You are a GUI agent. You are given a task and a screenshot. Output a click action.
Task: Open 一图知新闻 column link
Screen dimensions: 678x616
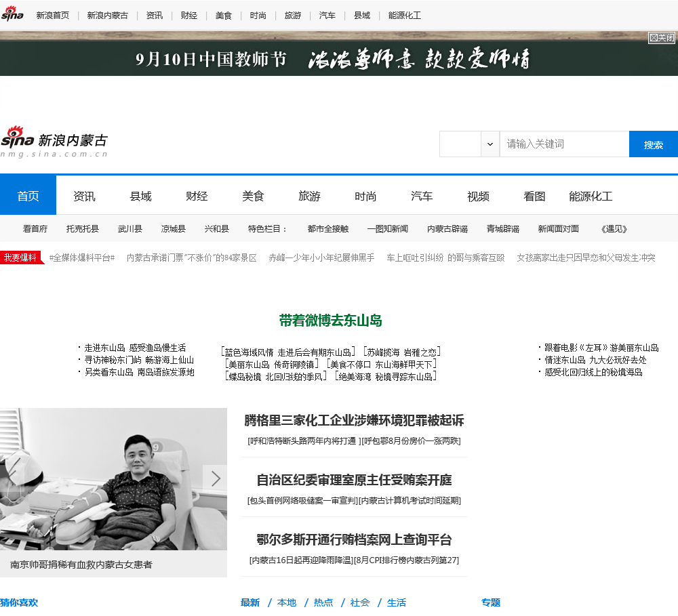(x=388, y=228)
